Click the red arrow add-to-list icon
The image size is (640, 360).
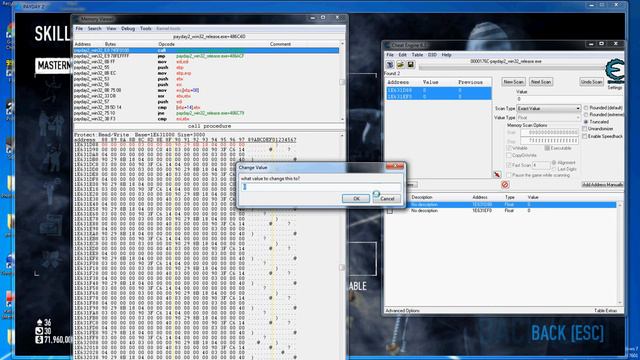click(x=497, y=174)
